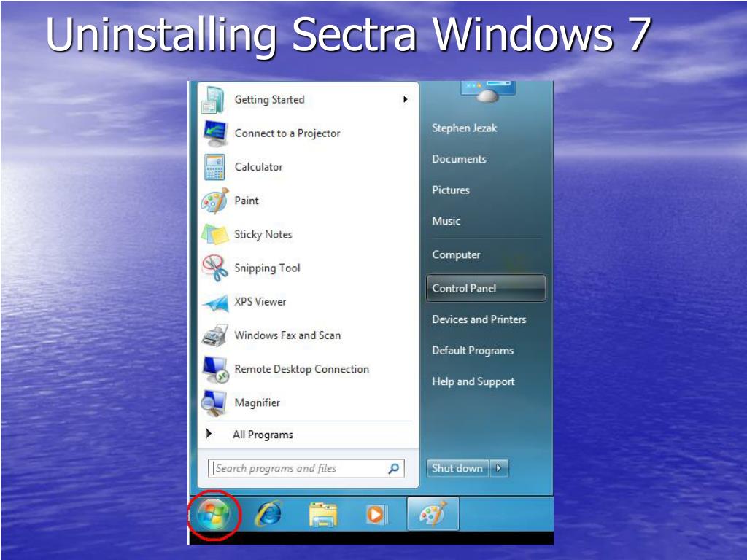Click the Shut down button
Viewport: 747px width, 560px height.
point(457,468)
